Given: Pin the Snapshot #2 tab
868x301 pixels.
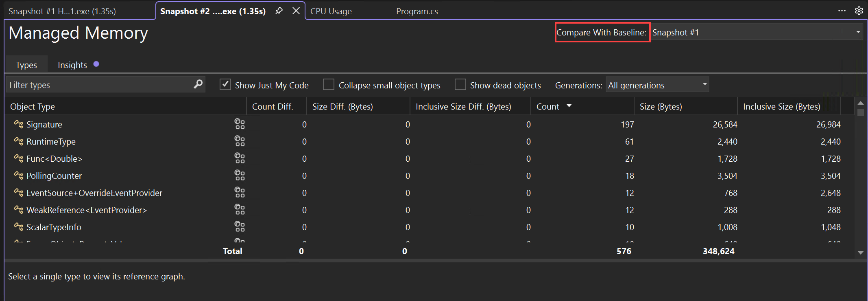Looking at the screenshot, I should 279,11.
